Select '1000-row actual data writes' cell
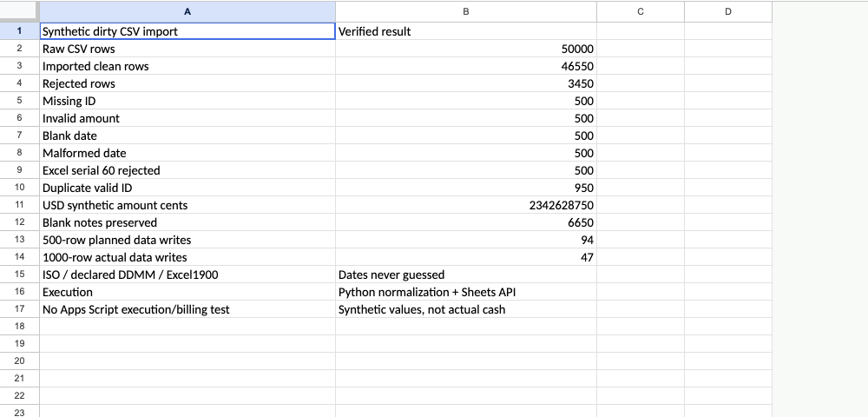Viewport: 868px width, 417px height. point(187,257)
